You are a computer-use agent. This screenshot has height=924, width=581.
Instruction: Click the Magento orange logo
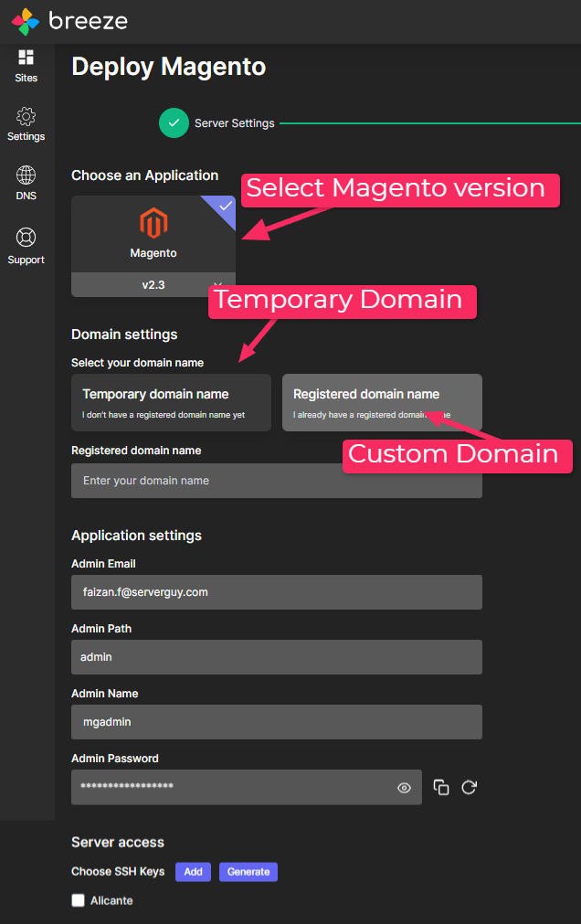point(153,223)
